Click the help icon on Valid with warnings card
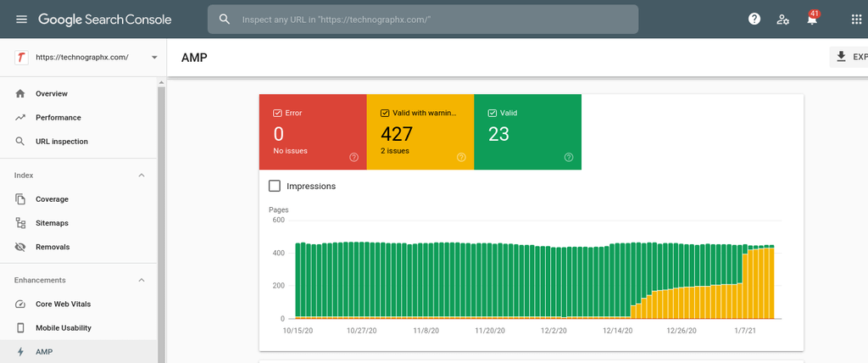 [462, 158]
